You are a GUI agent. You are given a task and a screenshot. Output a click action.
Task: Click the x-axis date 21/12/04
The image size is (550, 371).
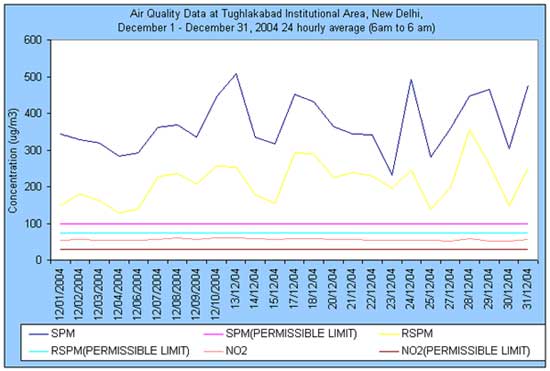(x=352, y=289)
